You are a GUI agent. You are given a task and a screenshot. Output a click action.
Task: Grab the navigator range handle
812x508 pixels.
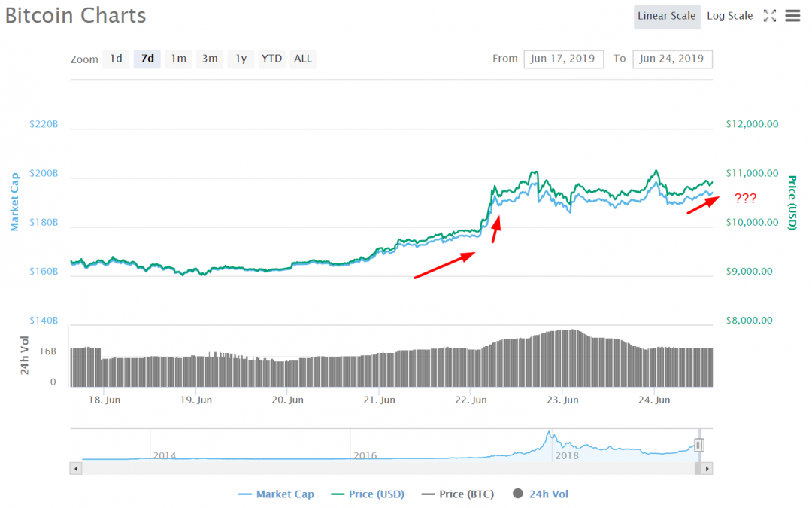coord(698,445)
